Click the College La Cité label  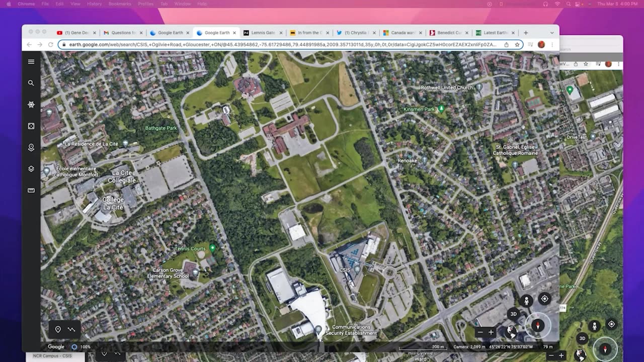[x=113, y=203]
